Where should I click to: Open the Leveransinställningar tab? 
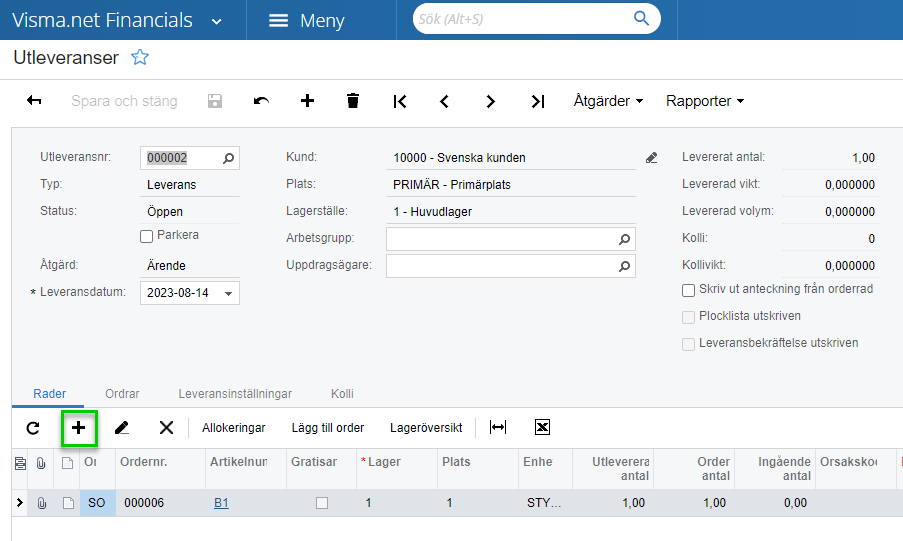[235, 394]
